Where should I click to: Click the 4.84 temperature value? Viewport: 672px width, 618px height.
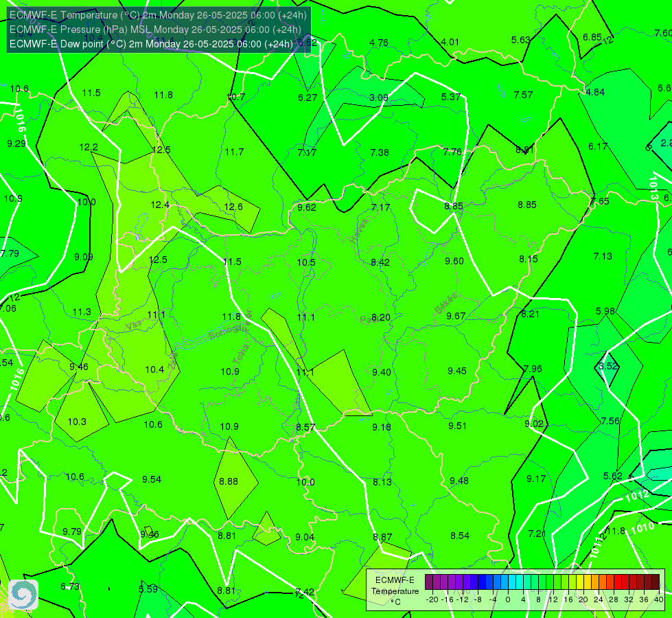point(595,92)
